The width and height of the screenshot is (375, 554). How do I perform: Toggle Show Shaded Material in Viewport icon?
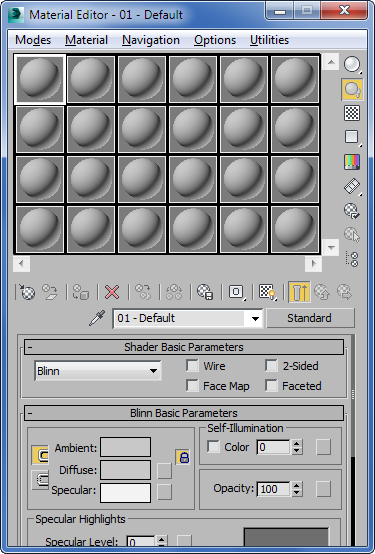coord(268,292)
